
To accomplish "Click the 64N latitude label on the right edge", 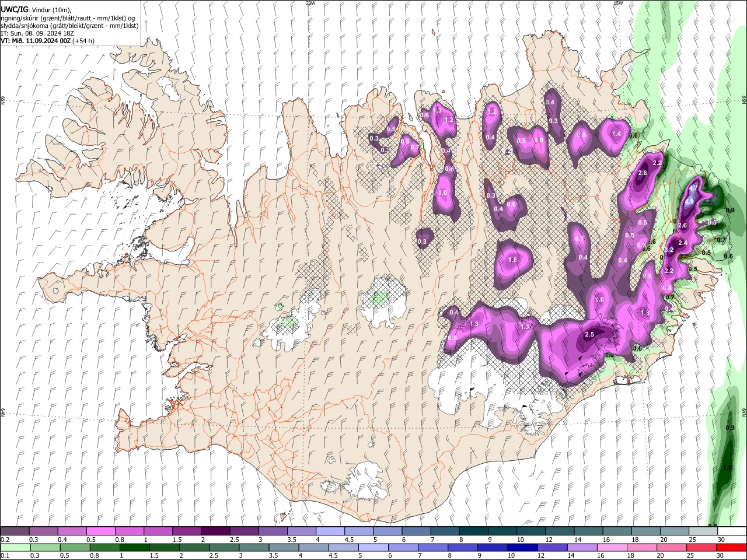I will tap(744, 412).
